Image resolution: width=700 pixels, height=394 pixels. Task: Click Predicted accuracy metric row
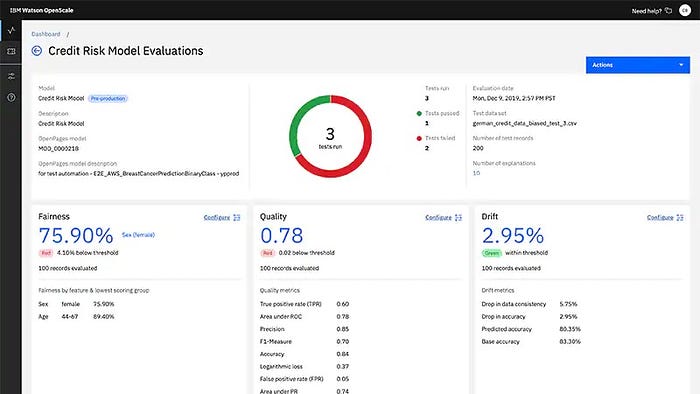tap(531, 329)
